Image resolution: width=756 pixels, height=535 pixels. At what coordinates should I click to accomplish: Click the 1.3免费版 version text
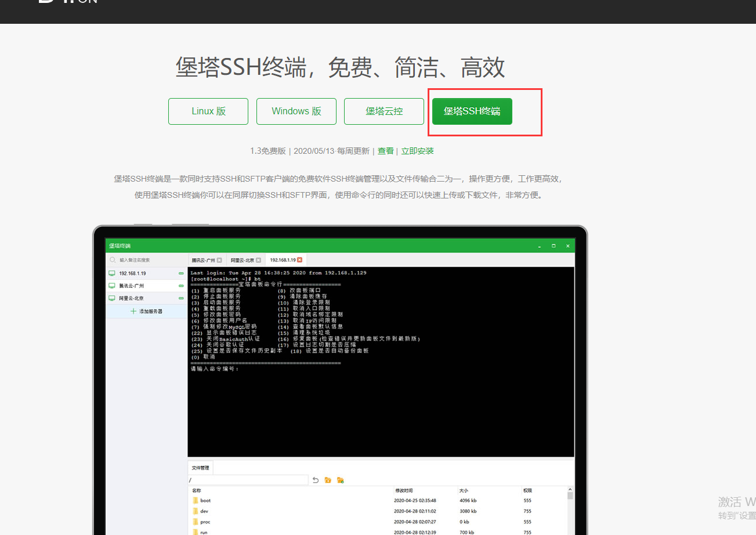(x=268, y=151)
